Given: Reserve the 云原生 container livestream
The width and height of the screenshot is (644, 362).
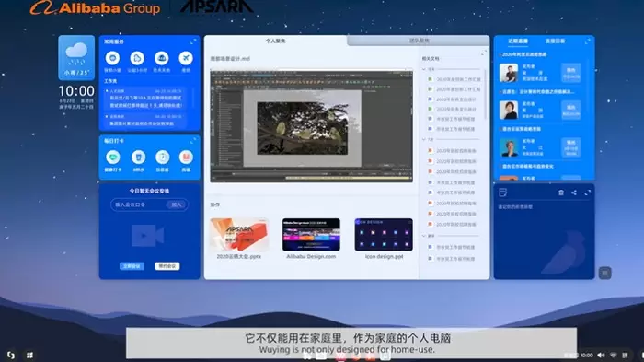Looking at the screenshot, I should click(x=571, y=111).
